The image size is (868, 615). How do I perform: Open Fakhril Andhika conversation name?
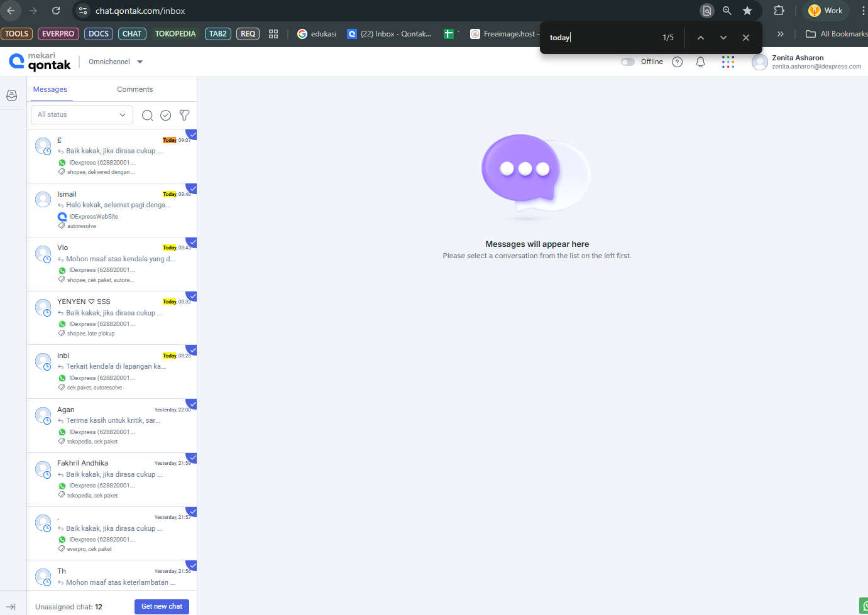tap(82, 463)
